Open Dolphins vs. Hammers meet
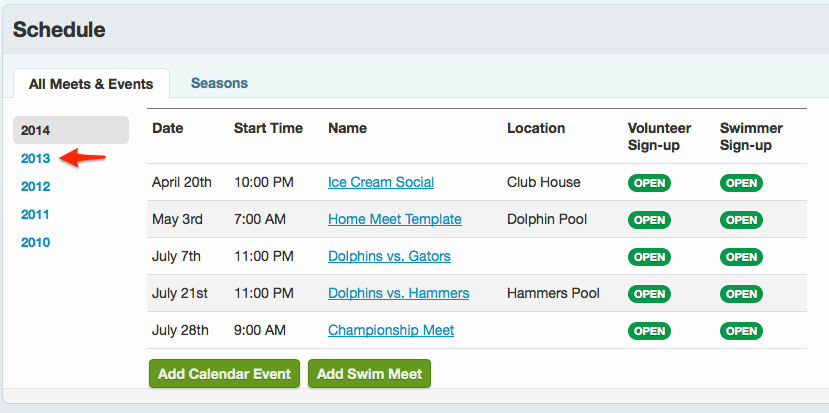This screenshot has height=413, width=829. [399, 293]
